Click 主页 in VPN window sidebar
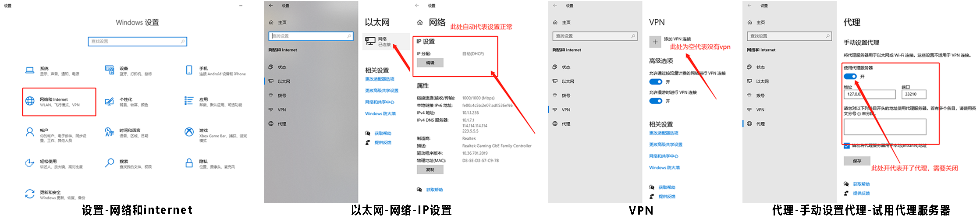The image size is (980, 219). tap(562, 22)
